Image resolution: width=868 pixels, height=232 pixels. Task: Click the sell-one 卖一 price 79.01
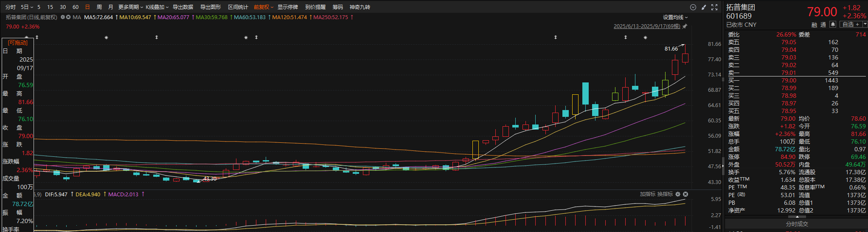click(789, 73)
